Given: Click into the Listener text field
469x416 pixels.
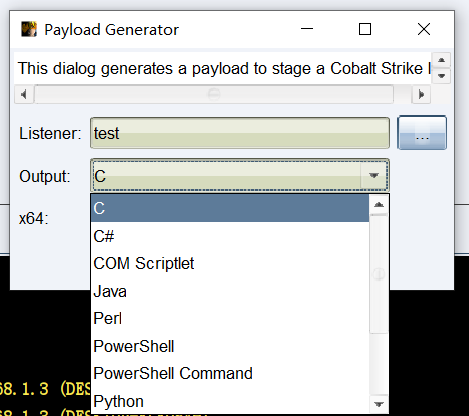Looking at the screenshot, I should point(240,133).
